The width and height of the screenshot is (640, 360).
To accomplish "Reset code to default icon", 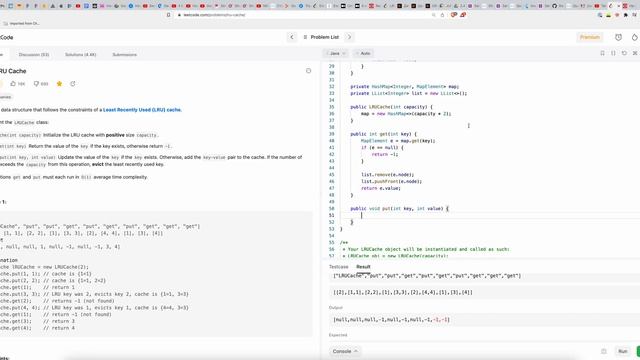I will [x=624, y=53].
